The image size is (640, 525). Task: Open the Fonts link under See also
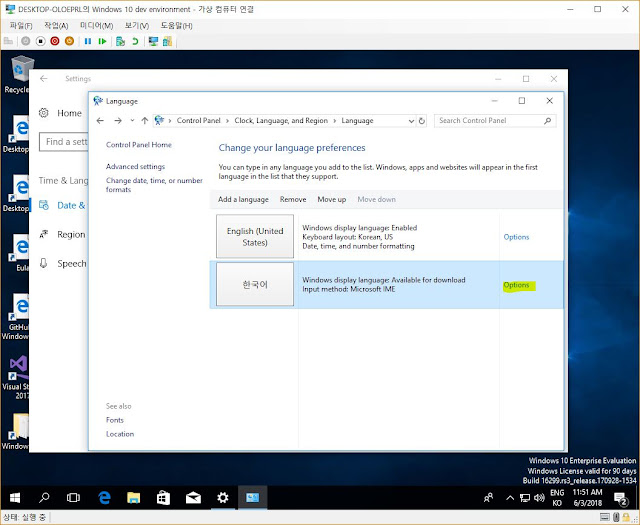(115, 420)
